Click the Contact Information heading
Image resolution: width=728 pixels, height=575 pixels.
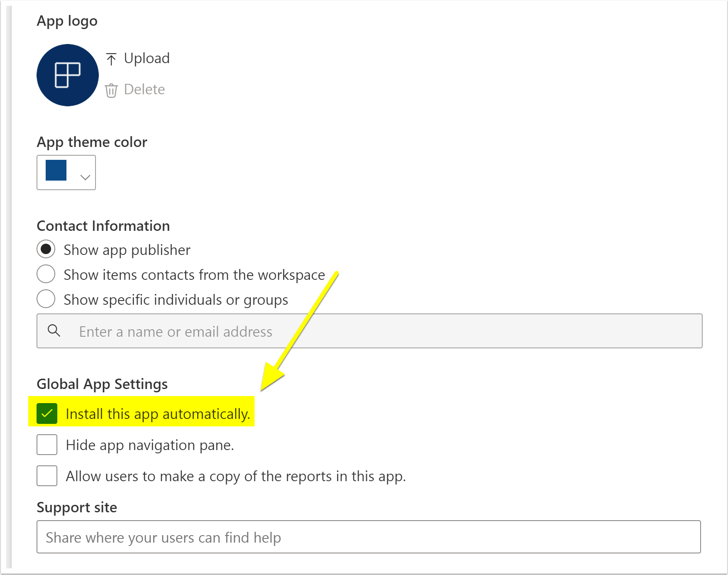coord(103,226)
